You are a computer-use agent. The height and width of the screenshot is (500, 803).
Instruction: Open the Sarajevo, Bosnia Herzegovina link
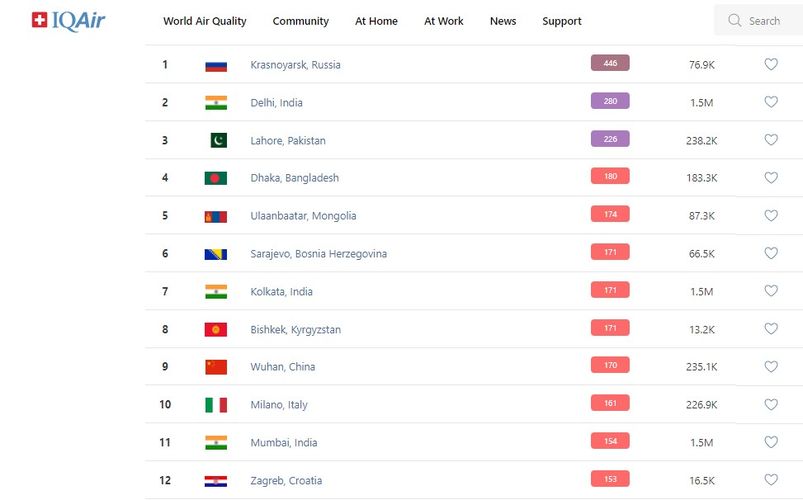coord(318,254)
